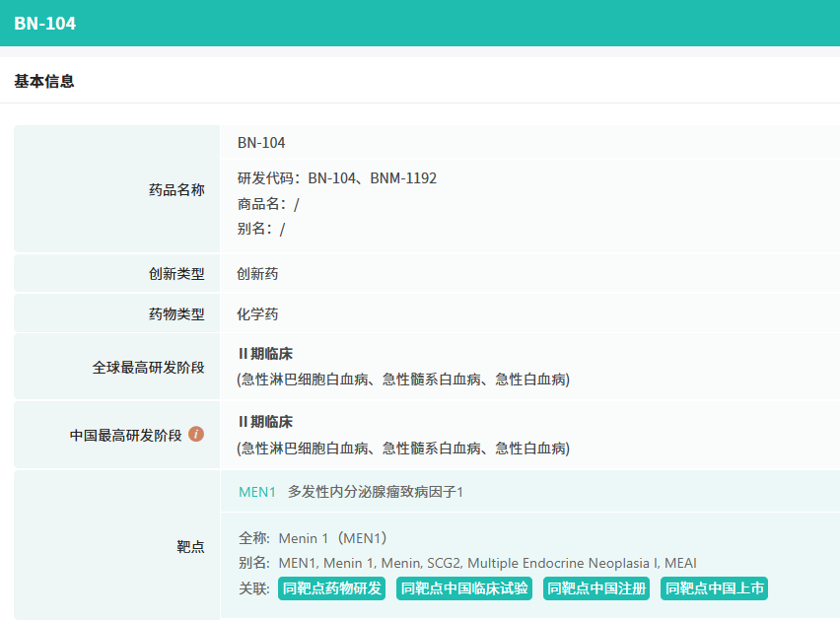Click the 全称 Menin 1（MEN1） line
840x621 pixels.
click(x=314, y=538)
